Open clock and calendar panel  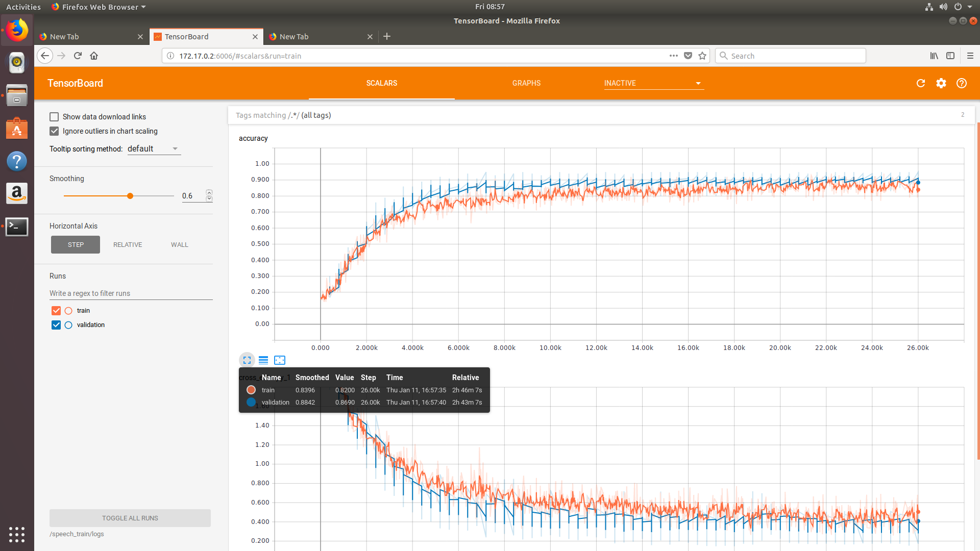click(x=490, y=7)
